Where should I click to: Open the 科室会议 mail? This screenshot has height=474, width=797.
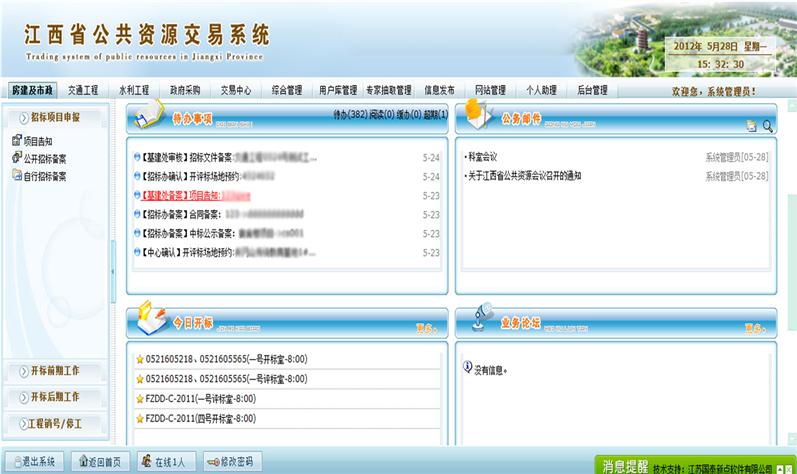coord(482,157)
